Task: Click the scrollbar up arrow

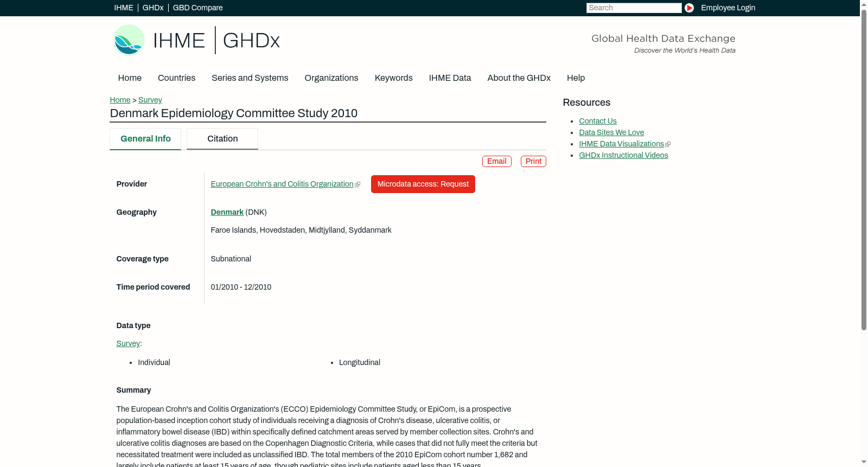Action: click(x=864, y=4)
